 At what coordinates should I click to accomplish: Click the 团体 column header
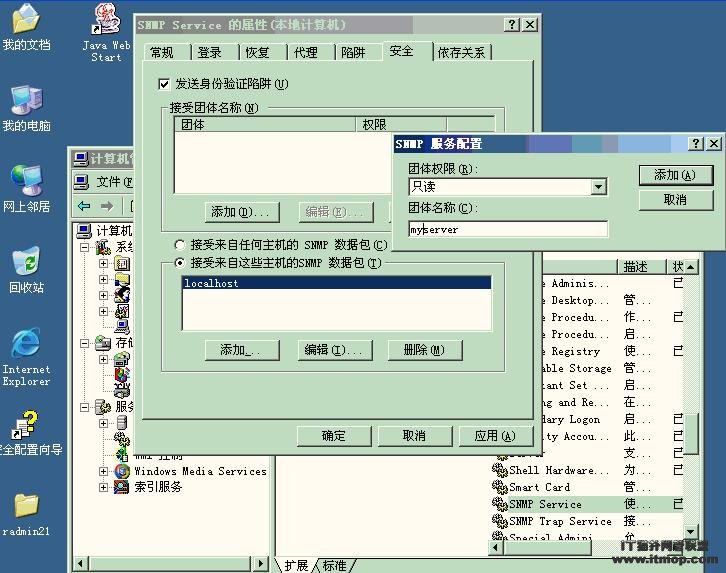coord(265,125)
